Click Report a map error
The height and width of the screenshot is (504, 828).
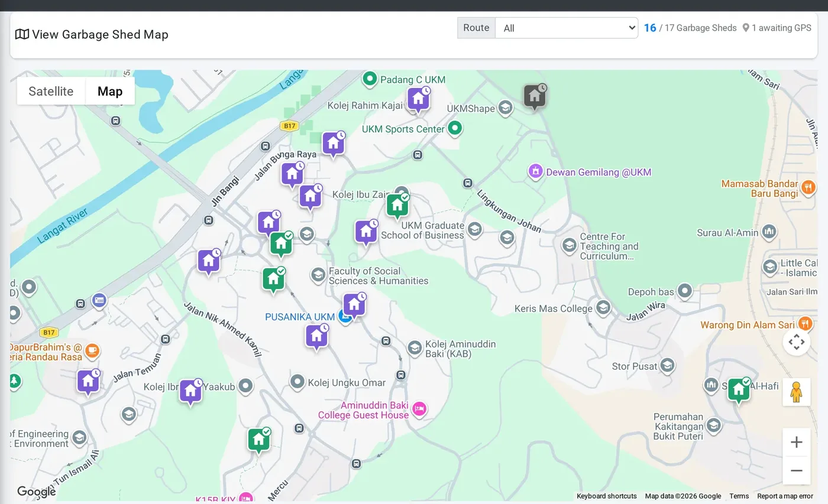785,496
